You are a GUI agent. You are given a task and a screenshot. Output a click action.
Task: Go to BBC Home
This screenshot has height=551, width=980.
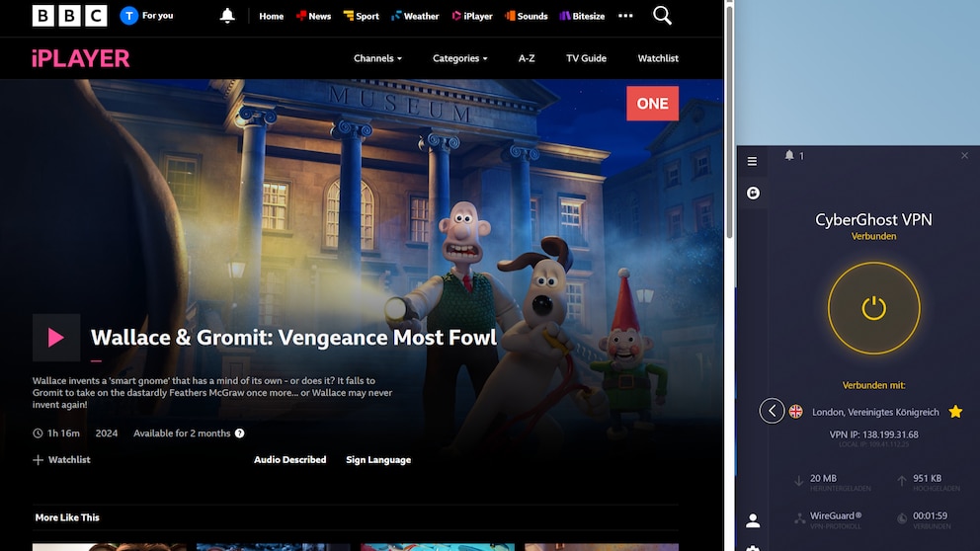pyautogui.click(x=272, y=16)
